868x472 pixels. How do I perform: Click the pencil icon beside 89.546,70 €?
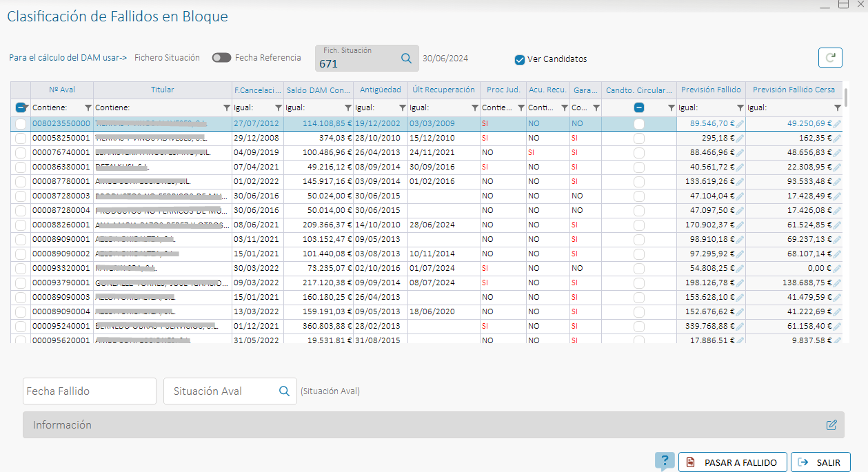[740, 124]
